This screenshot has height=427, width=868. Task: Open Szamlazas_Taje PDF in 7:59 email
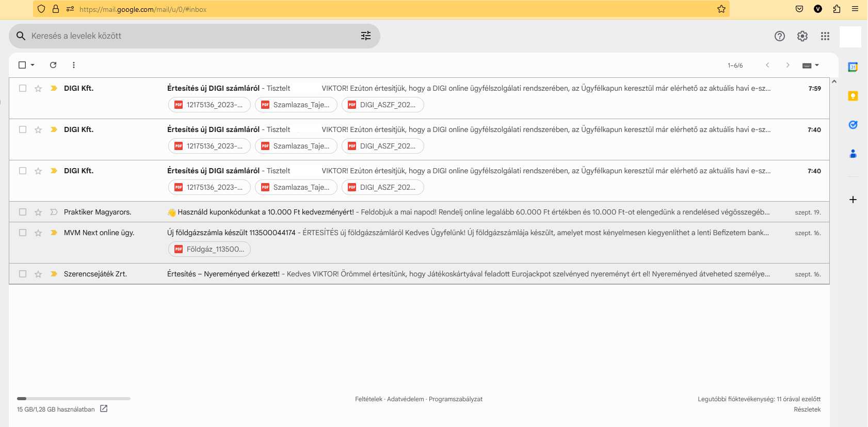point(296,105)
